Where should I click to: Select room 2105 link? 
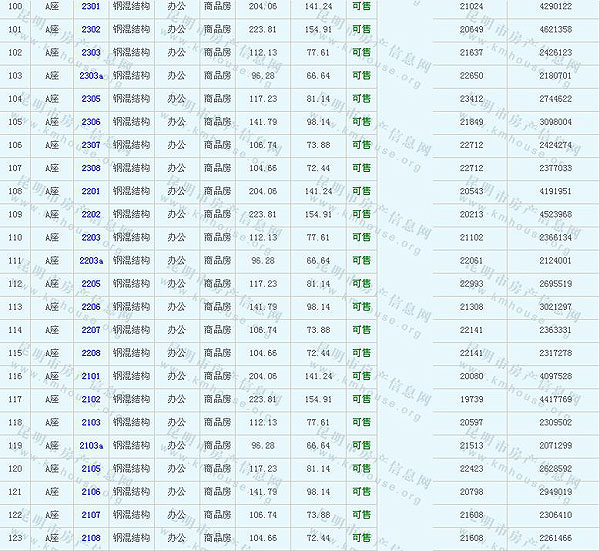[x=91, y=469]
